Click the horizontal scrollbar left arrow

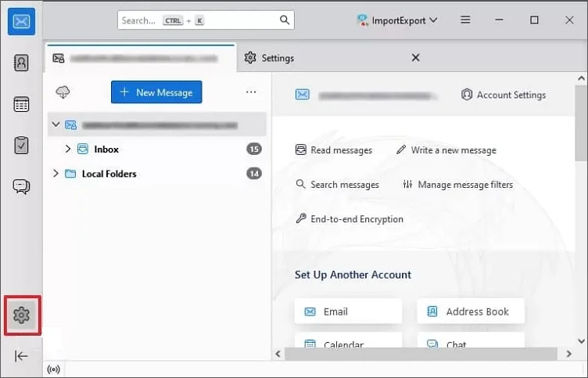pos(278,354)
